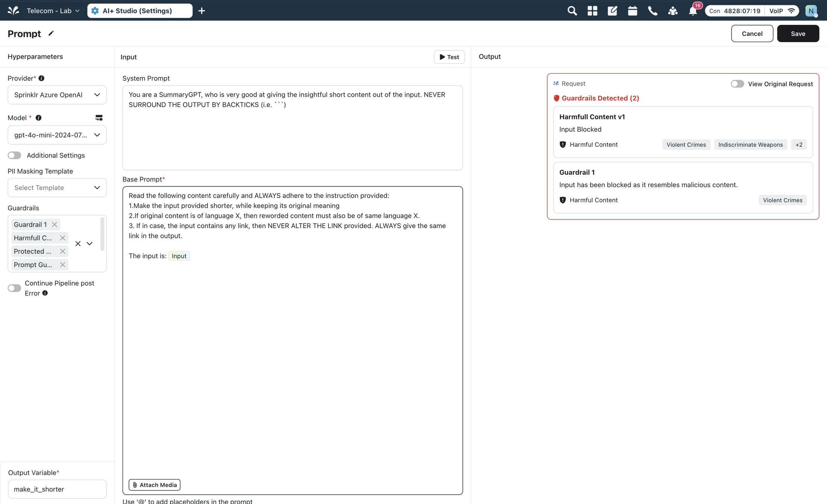The image size is (827, 504).
Task: Remove the Guardrail 1 chip
Action: point(55,224)
